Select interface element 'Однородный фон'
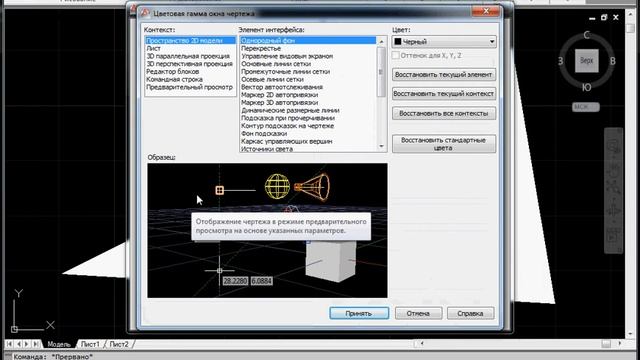The height and width of the screenshot is (360, 640). 308,40
